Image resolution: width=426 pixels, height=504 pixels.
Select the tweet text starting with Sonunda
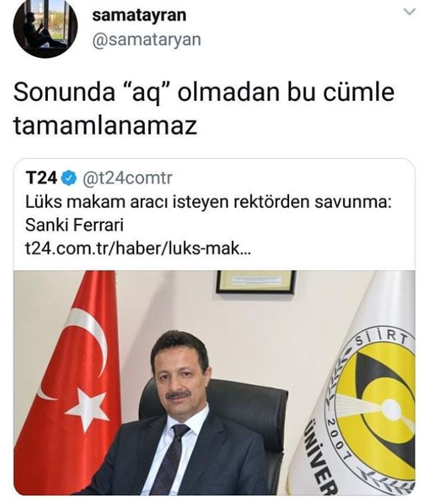(204, 109)
